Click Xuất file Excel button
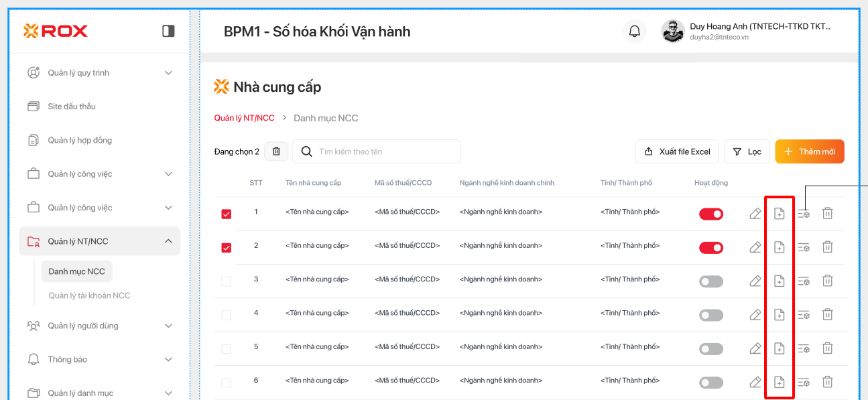Image resolution: width=868 pixels, height=400 pixels. click(677, 151)
